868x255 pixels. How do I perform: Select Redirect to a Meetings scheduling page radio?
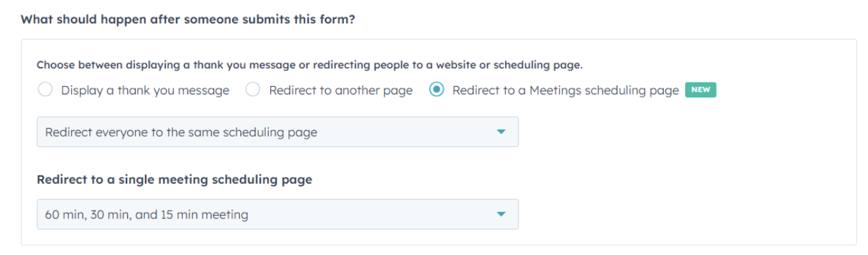coord(437,90)
